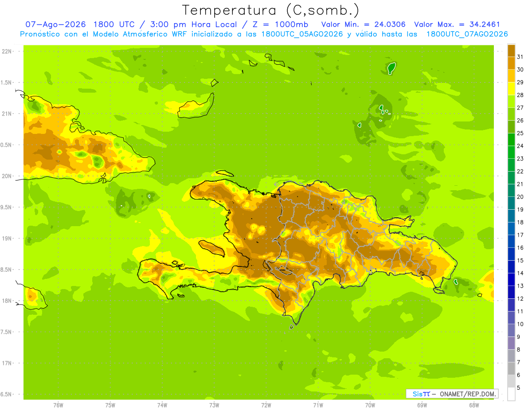
Task: Click the legend value '5'
Action: coord(518,388)
